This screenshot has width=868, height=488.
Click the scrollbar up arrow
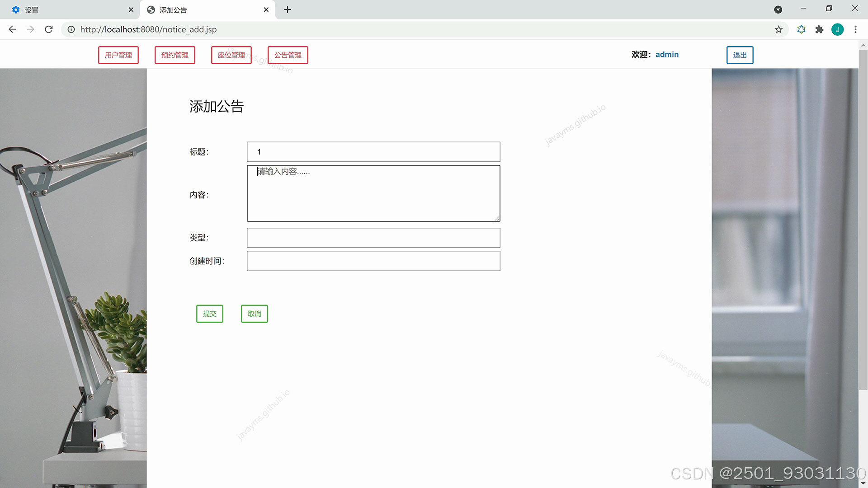[863, 45]
